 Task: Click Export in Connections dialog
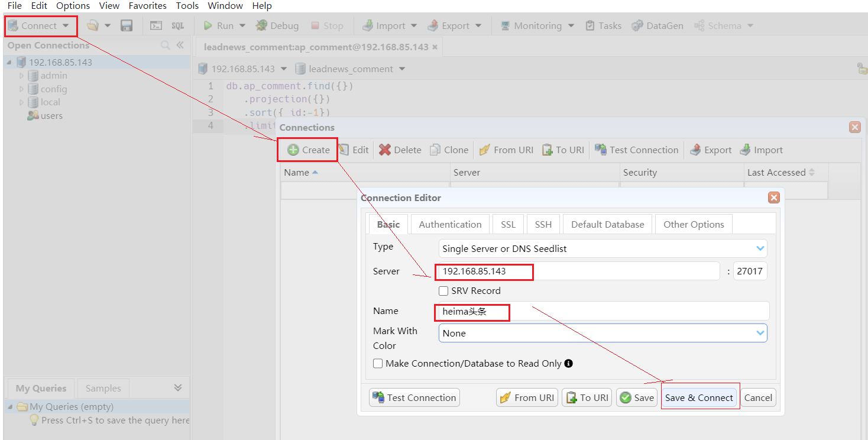(711, 150)
